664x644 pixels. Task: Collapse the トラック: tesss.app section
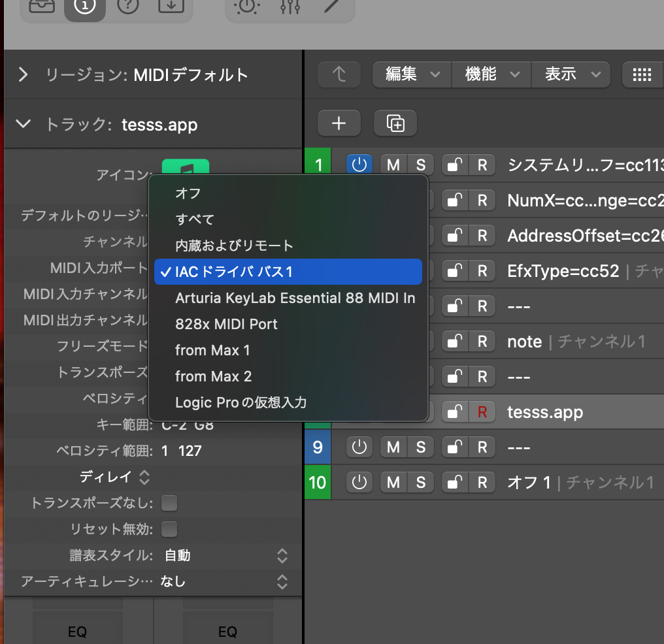point(24,124)
